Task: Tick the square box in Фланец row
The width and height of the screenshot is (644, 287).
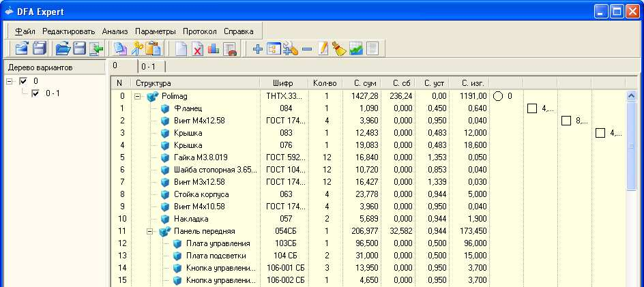Action: click(532, 109)
